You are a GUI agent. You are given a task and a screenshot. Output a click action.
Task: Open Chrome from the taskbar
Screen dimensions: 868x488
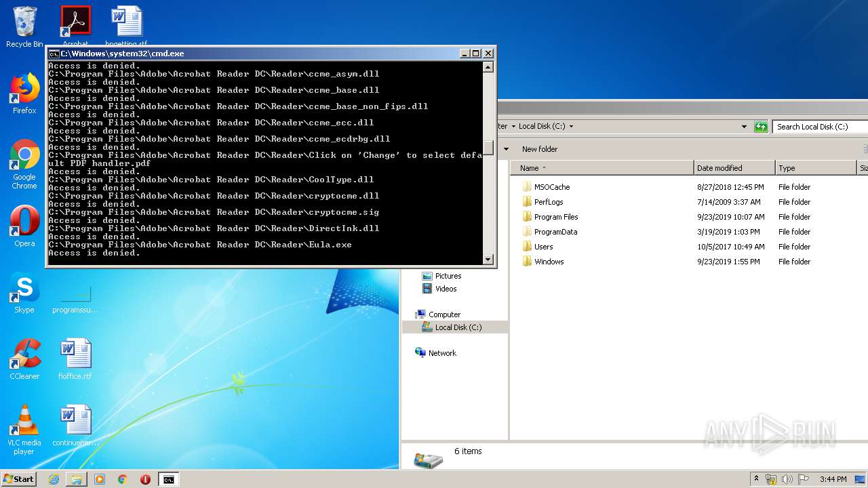(122, 479)
